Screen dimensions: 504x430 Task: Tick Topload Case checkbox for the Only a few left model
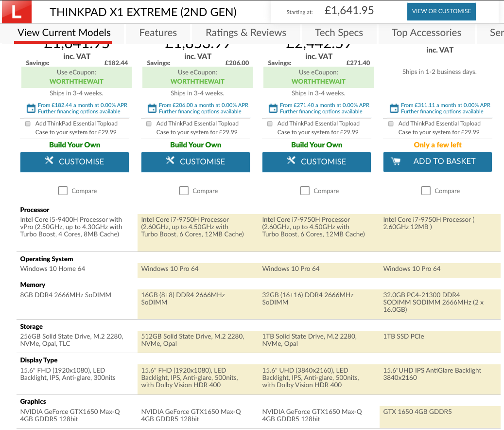point(391,124)
